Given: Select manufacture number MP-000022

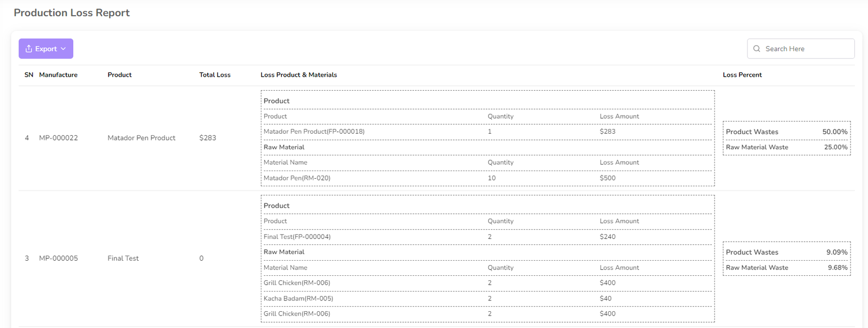Looking at the screenshot, I should click(x=59, y=138).
